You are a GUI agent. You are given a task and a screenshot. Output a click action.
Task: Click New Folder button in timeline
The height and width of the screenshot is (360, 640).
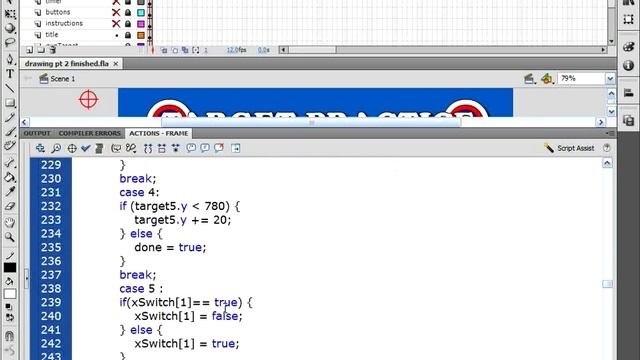click(41, 50)
